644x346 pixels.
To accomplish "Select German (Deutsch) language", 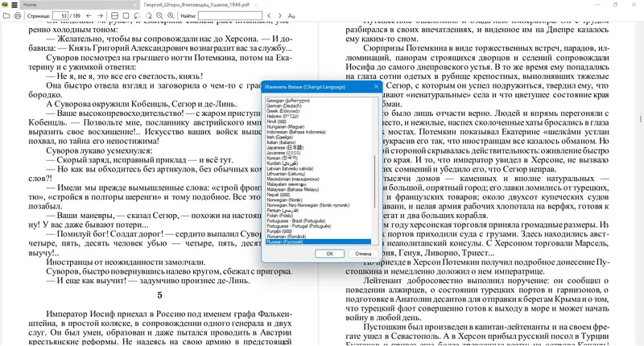I will click(284, 106).
